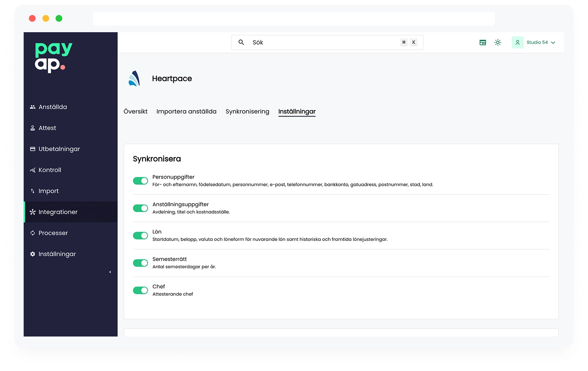Open Utbetalningar via its card icon
The width and height of the screenshot is (588, 371).
click(x=33, y=149)
